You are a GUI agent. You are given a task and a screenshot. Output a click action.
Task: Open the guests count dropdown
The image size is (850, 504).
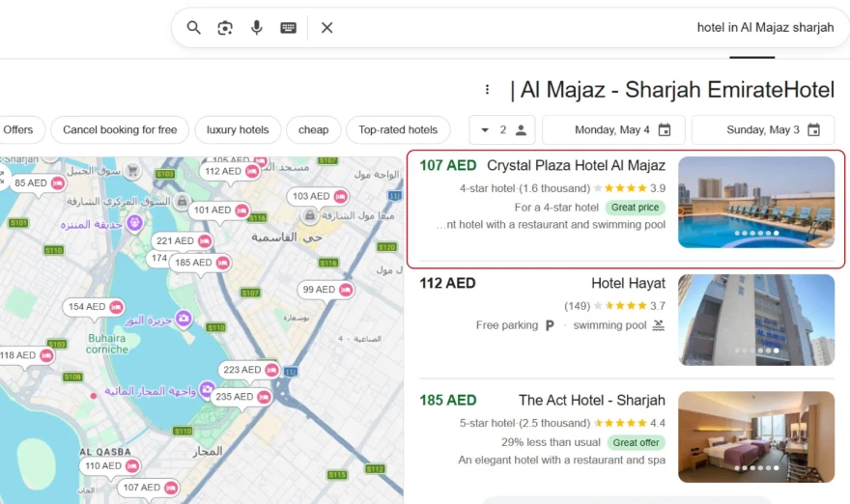(x=502, y=130)
